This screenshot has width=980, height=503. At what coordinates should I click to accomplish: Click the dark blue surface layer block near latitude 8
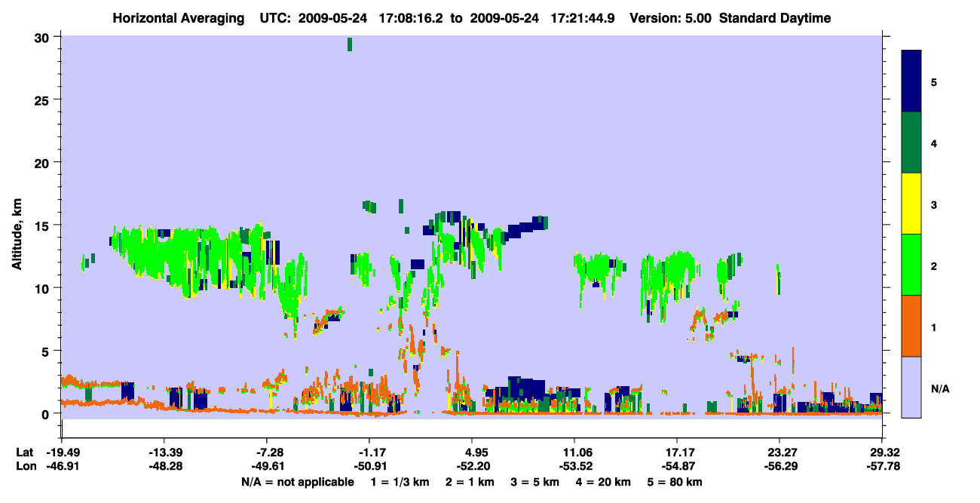pyautogui.click(x=525, y=387)
